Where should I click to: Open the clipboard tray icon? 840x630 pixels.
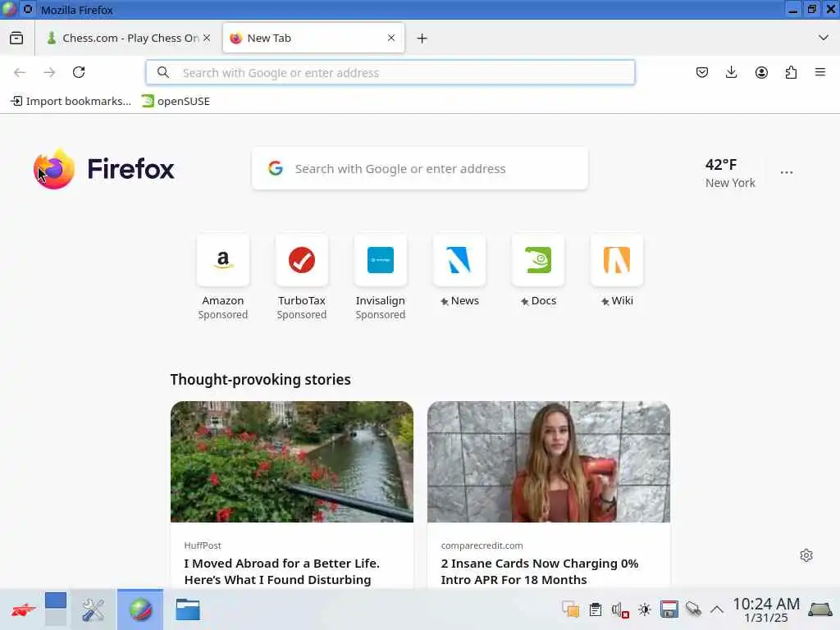tap(596, 609)
